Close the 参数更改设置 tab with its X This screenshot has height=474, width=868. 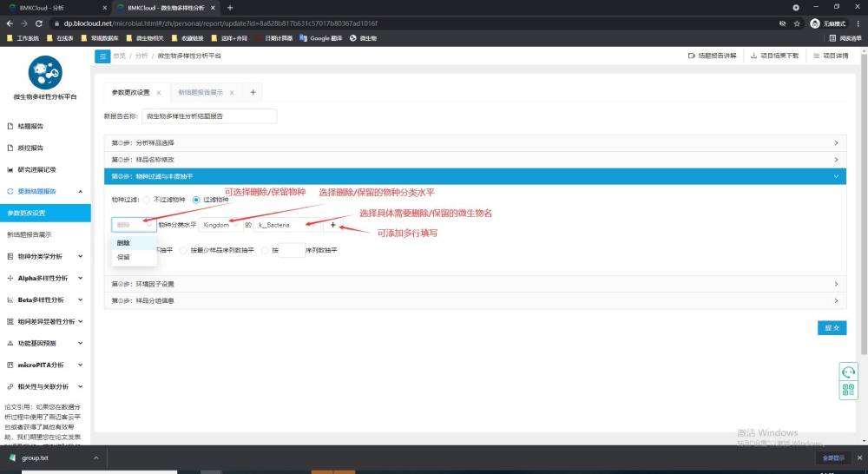point(160,92)
